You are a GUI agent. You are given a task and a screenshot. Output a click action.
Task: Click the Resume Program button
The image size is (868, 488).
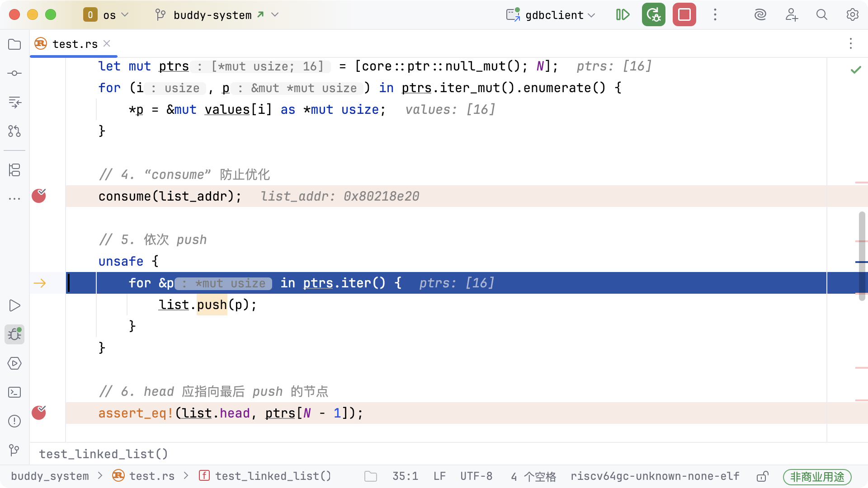(623, 15)
